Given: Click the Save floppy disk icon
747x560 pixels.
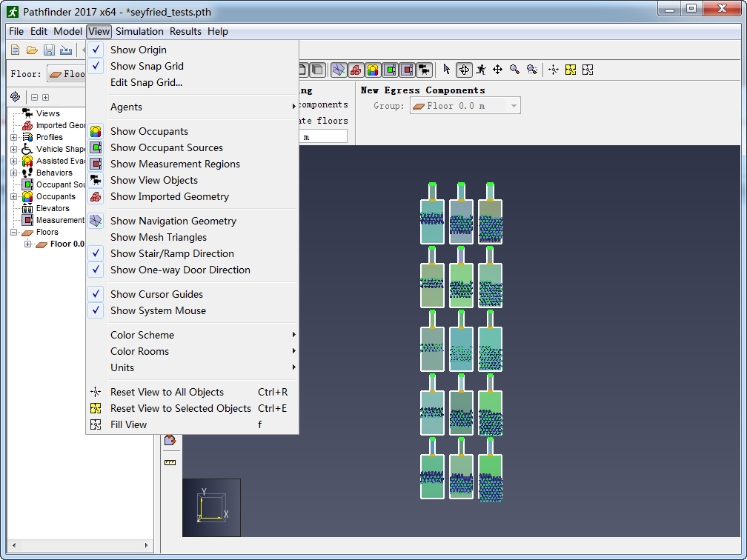Looking at the screenshot, I should 49,50.
